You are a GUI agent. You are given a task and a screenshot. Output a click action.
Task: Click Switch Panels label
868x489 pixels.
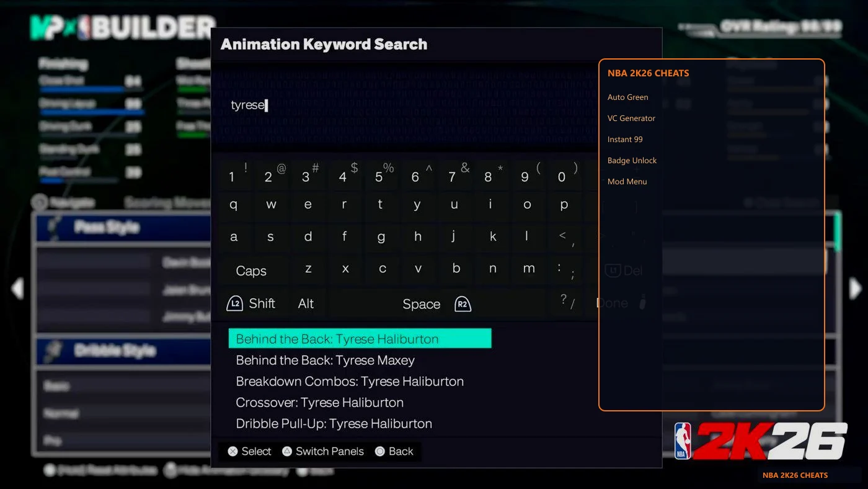(x=330, y=452)
